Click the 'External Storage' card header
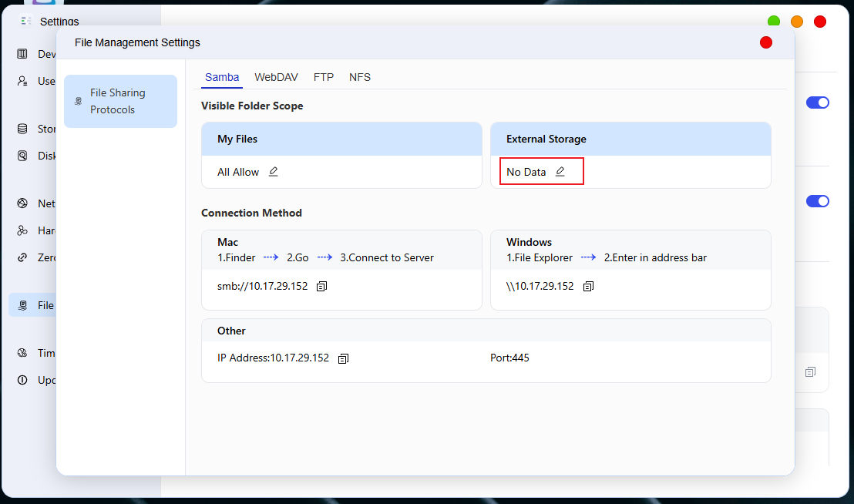The width and height of the screenshot is (854, 504). coord(630,139)
